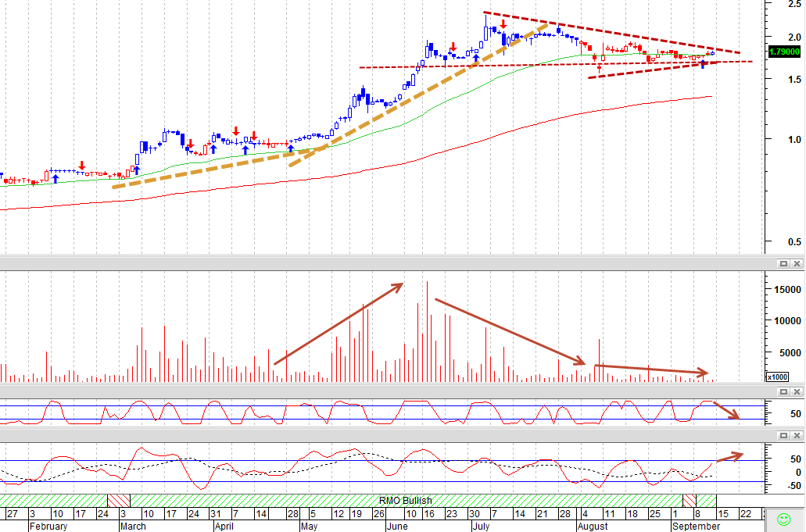Select the green 1.79000 price label

[x=784, y=52]
